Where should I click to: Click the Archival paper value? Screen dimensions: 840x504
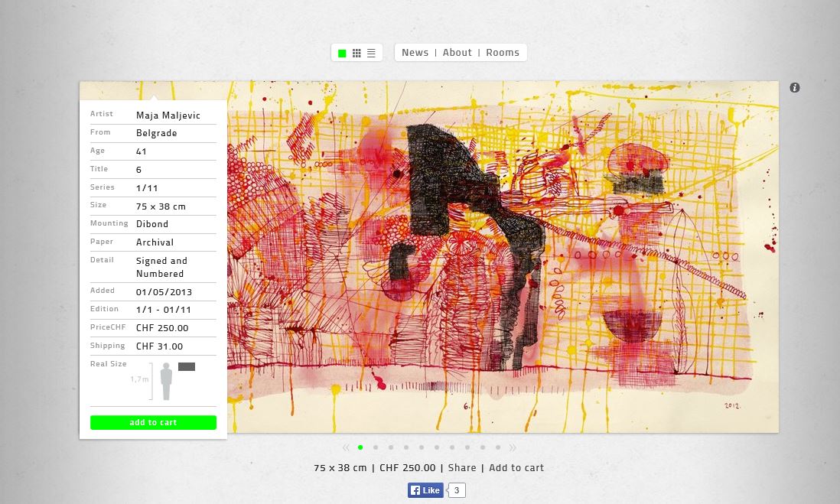[155, 242]
